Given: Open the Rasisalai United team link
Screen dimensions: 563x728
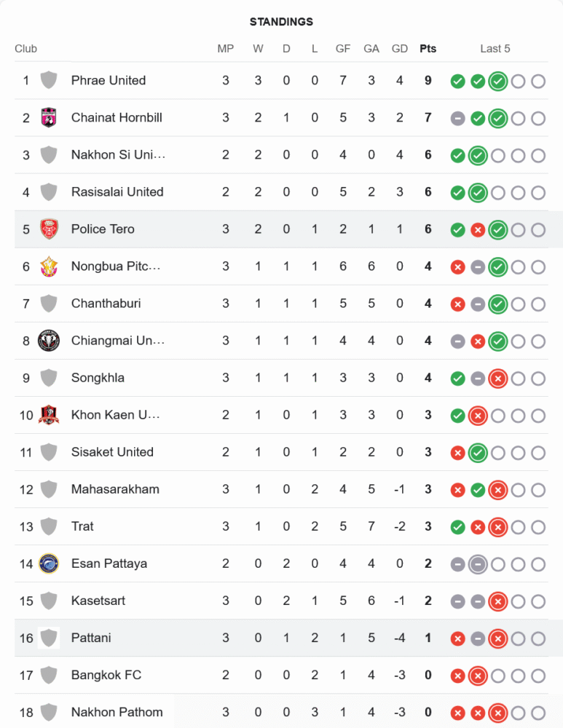Looking at the screenshot, I should (x=117, y=191).
